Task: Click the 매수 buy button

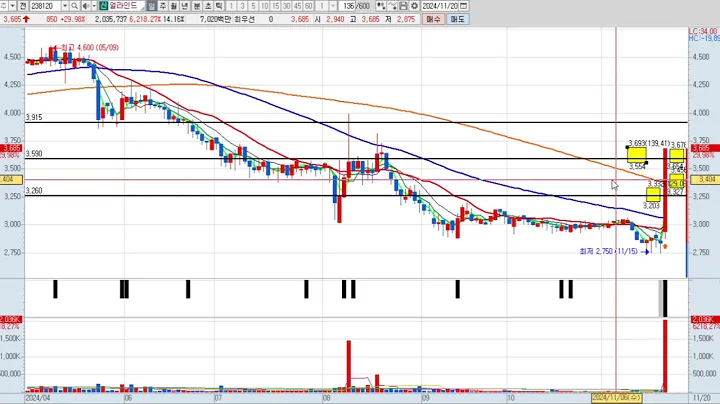Action: [433, 19]
